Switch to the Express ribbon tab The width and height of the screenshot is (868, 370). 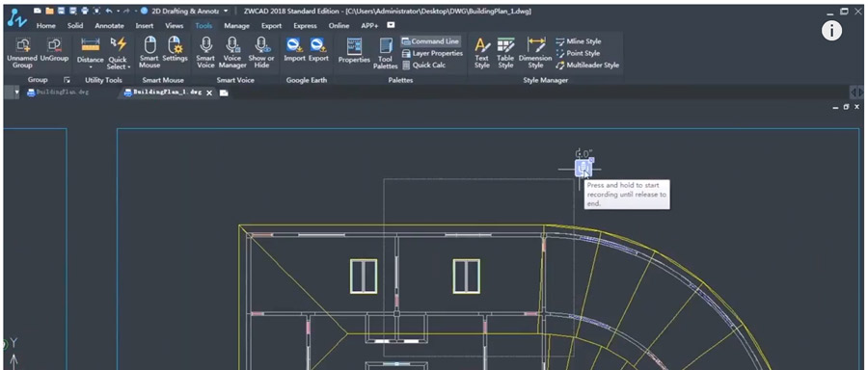(x=305, y=26)
